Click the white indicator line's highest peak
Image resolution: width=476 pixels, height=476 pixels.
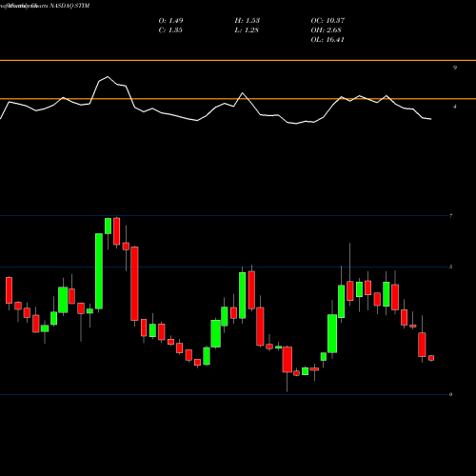click(x=108, y=77)
